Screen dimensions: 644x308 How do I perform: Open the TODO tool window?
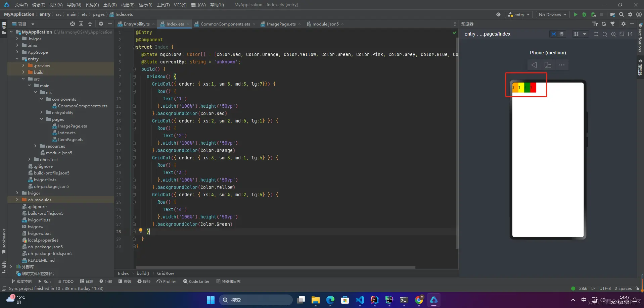(x=65, y=281)
